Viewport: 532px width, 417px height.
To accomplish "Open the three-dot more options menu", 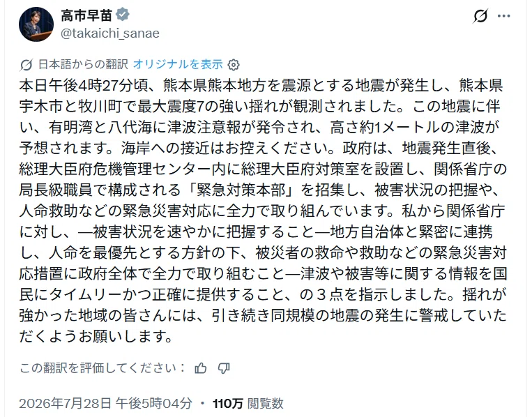I will 503,16.
